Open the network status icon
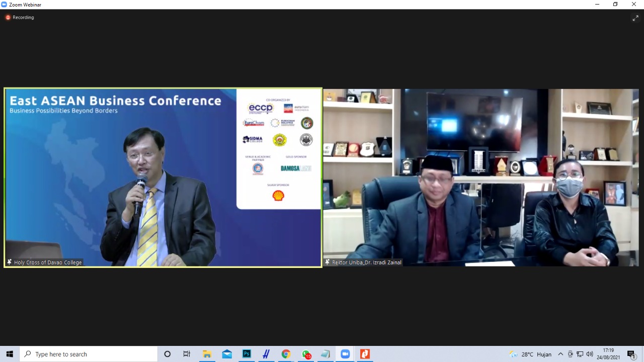Viewport: 644px width, 362px height. (x=580, y=354)
